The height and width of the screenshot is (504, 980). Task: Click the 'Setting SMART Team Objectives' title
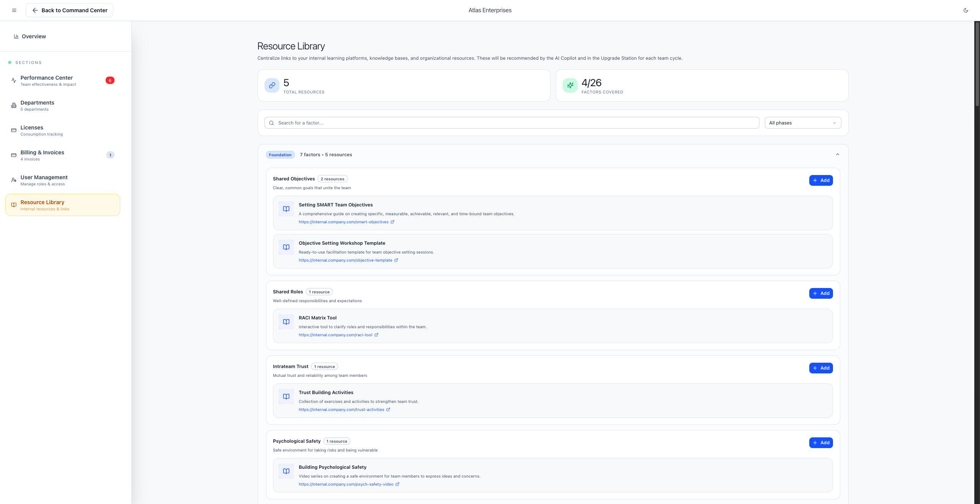coord(336,205)
